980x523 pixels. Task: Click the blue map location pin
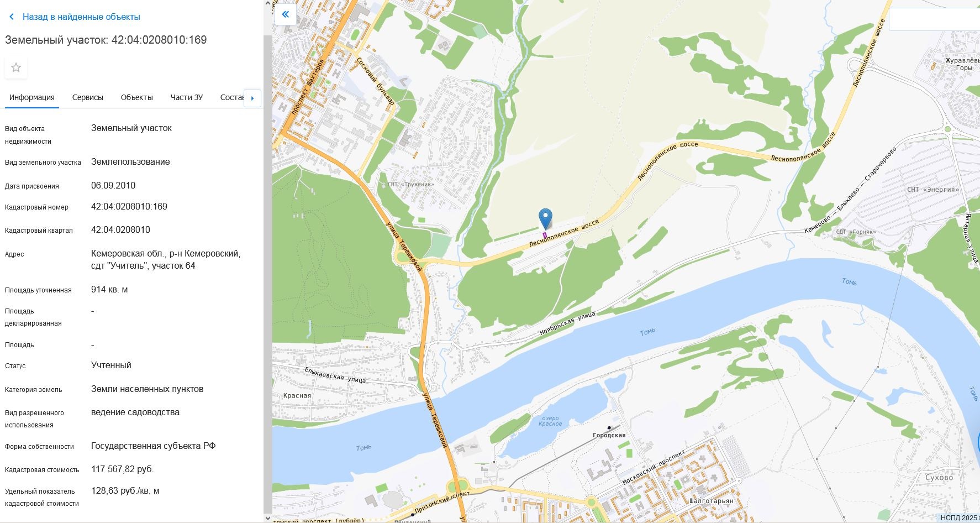(x=545, y=219)
